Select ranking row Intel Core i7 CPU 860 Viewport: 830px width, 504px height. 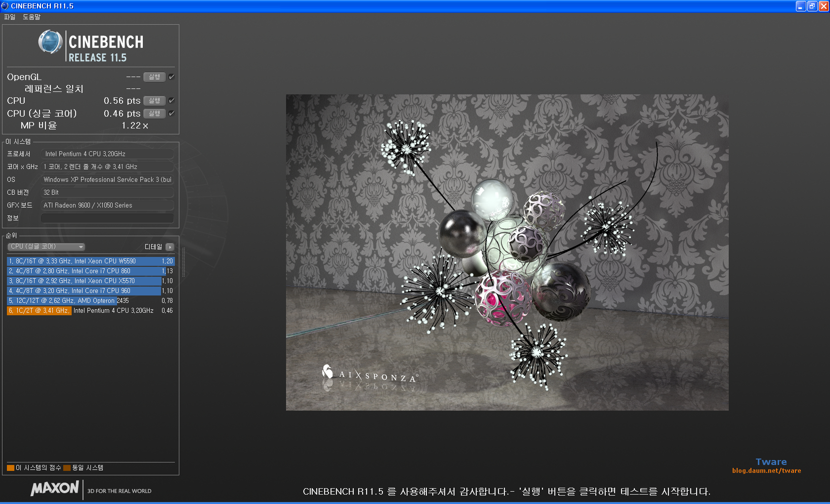91,271
